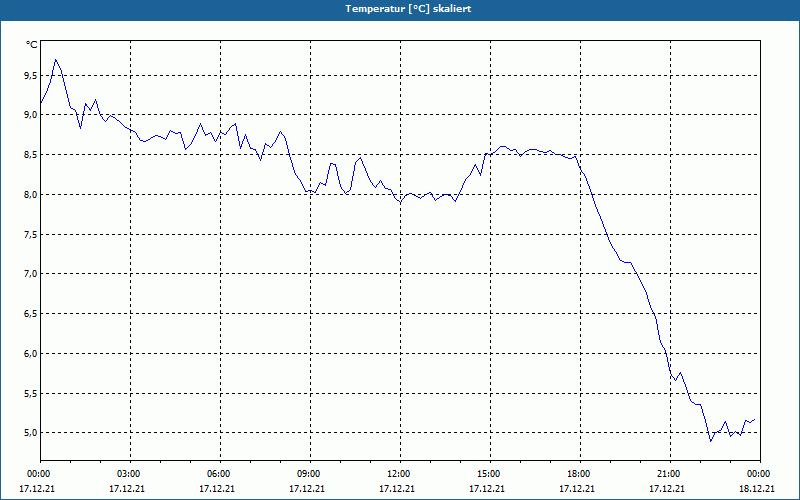Image resolution: width=800 pixels, height=500 pixels.
Task: Click the '00:00' label above date 18.12.21
Action: point(760,474)
